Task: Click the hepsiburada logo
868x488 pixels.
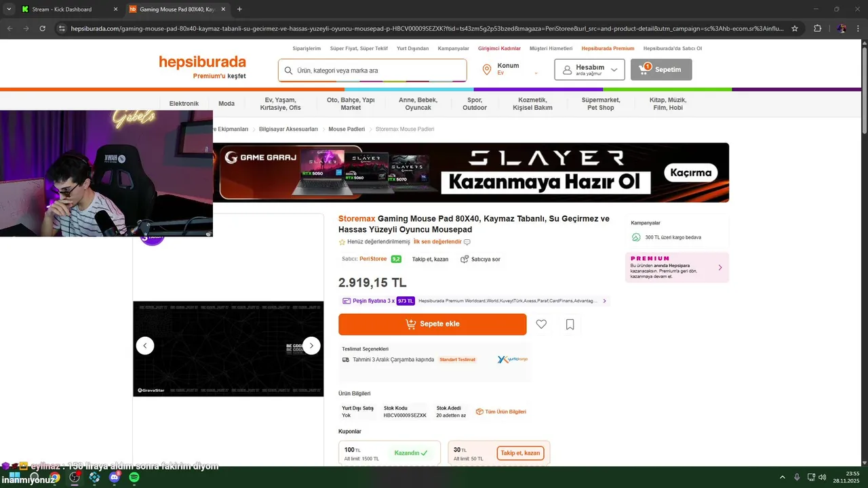Action: [202, 62]
